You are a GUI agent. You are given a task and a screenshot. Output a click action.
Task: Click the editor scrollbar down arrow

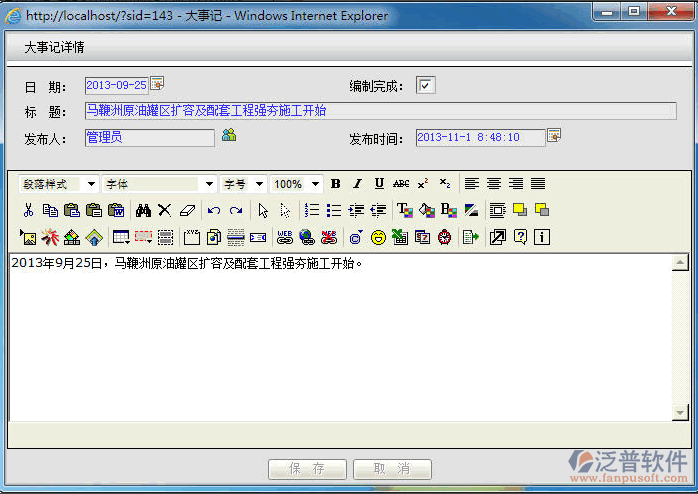pyautogui.click(x=680, y=413)
